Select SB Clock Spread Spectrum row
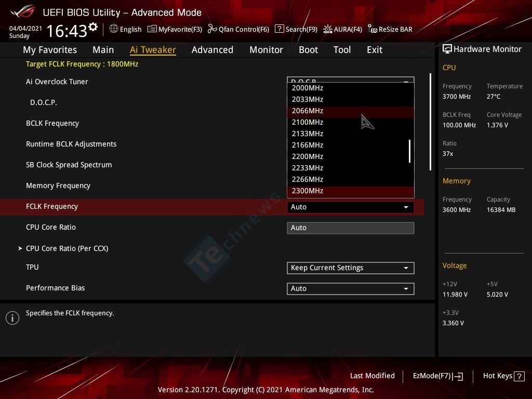The height and width of the screenshot is (399, 532). pyautogui.click(x=69, y=165)
